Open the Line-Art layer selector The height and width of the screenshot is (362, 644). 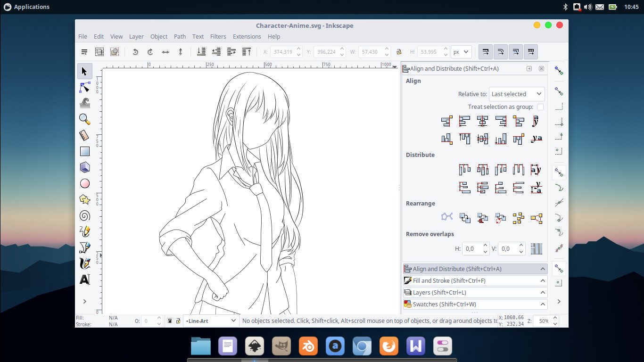click(210, 321)
